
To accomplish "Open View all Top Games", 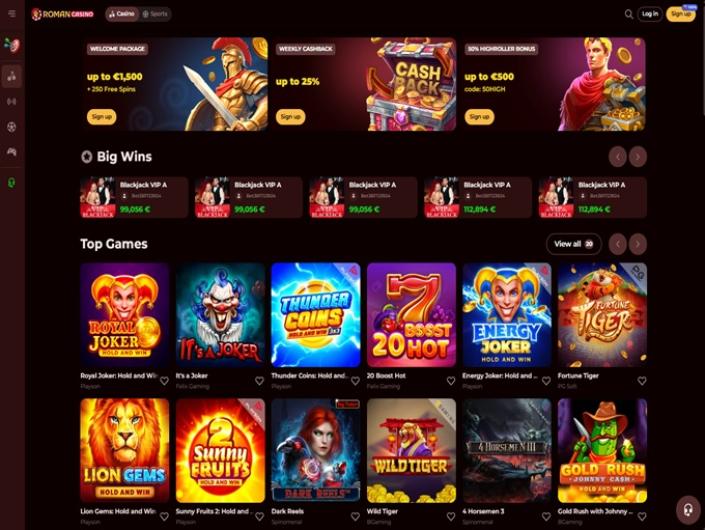I will 574,244.
